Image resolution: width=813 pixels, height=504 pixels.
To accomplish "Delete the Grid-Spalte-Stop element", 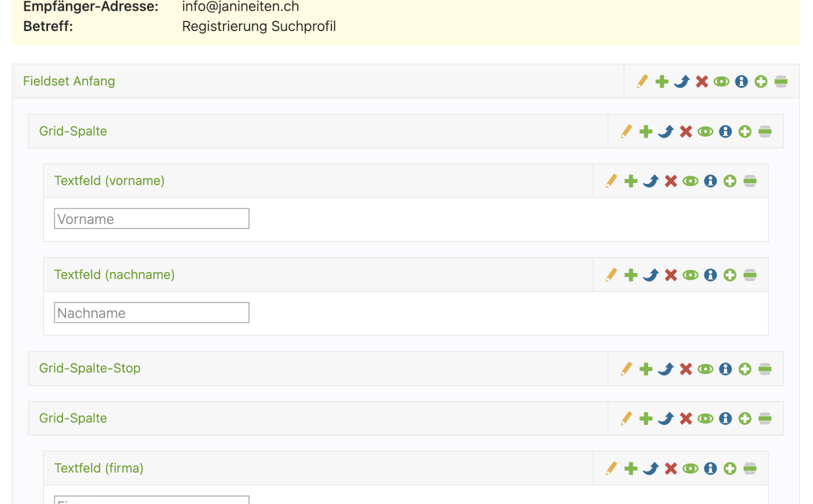I will coord(686,369).
